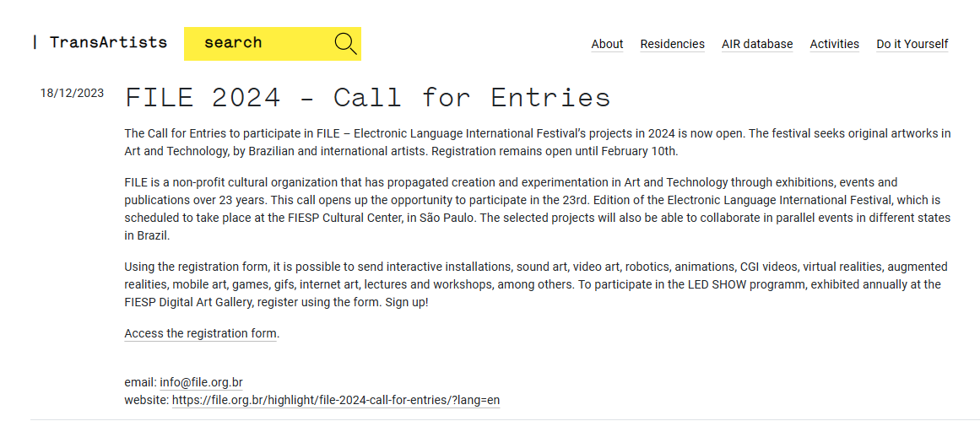Screen dimensions: 980x421
Task: Click the FILE 2024 - Call for Entries heading
Action: pos(367,98)
